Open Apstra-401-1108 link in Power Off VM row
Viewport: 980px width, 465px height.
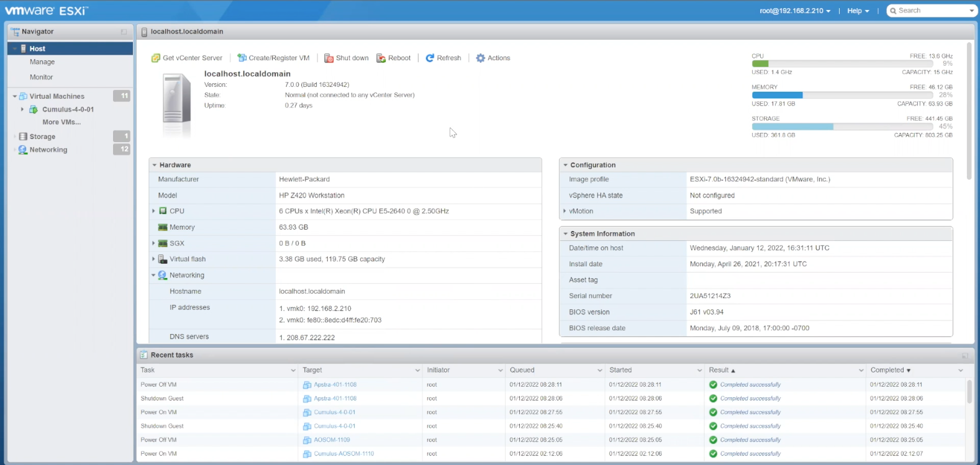click(335, 385)
